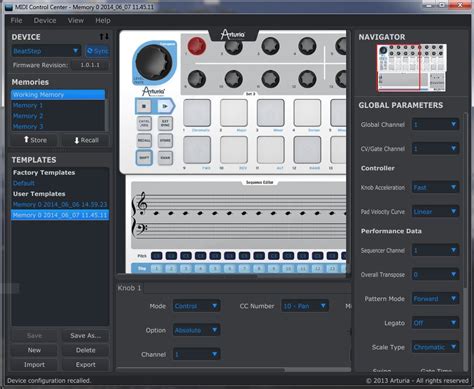
Task: Click the CNTRL/SEQ button on the device
Action: pos(144,123)
